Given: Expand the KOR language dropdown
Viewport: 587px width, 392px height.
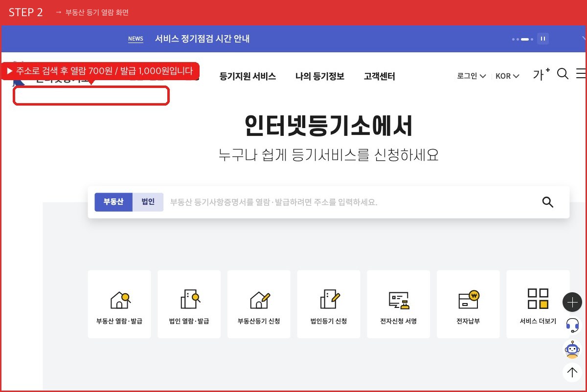Looking at the screenshot, I should 507,76.
